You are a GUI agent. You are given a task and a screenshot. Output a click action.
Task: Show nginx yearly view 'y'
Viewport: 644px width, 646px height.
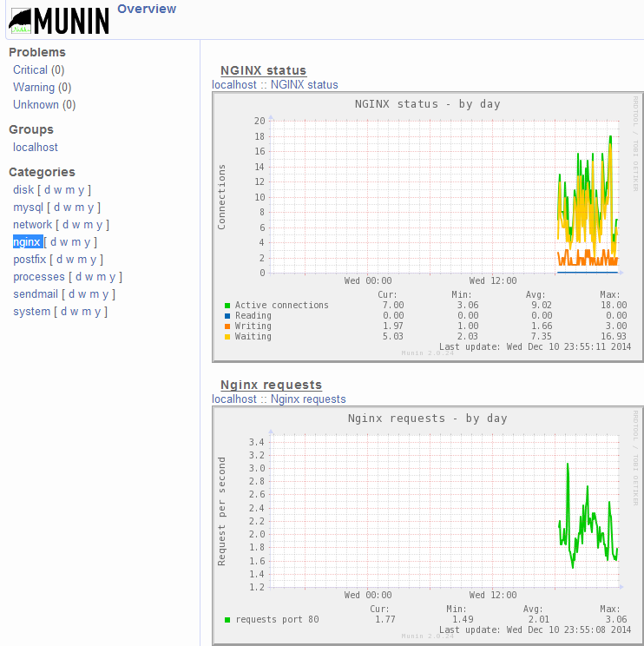click(87, 241)
